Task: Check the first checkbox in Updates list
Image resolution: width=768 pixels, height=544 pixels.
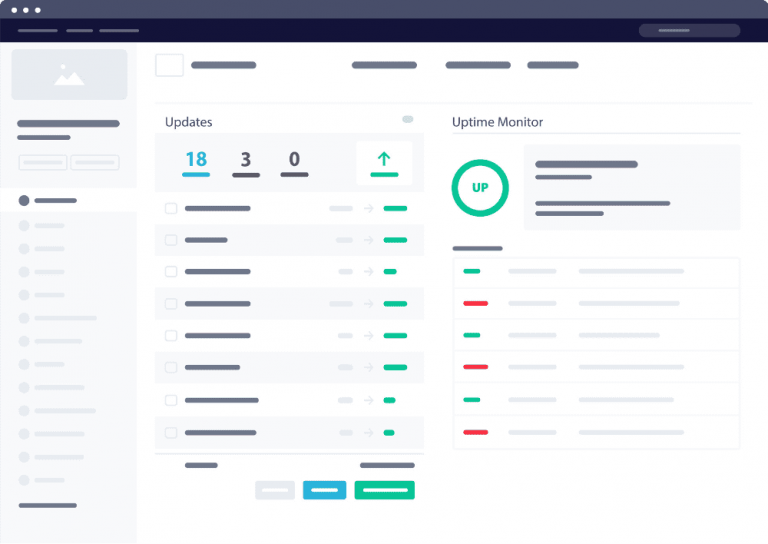Action: [x=171, y=209]
